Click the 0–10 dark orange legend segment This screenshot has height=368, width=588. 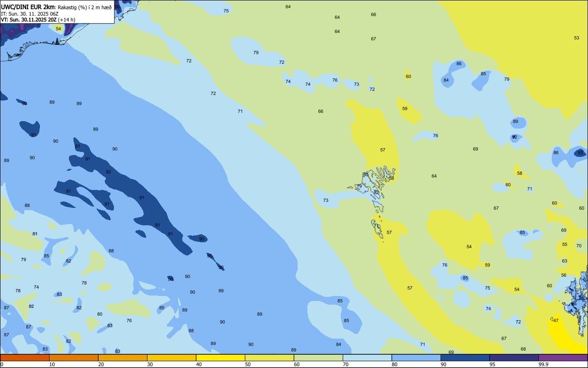25,357
